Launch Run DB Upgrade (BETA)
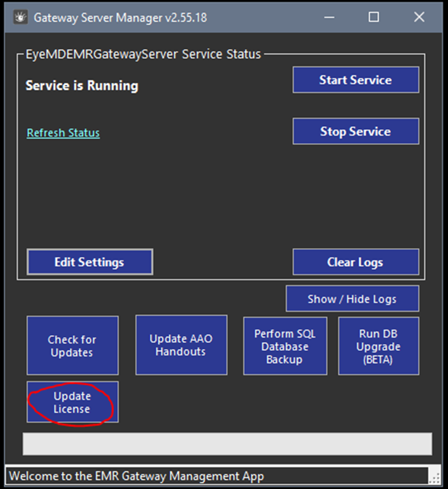 coord(378,346)
